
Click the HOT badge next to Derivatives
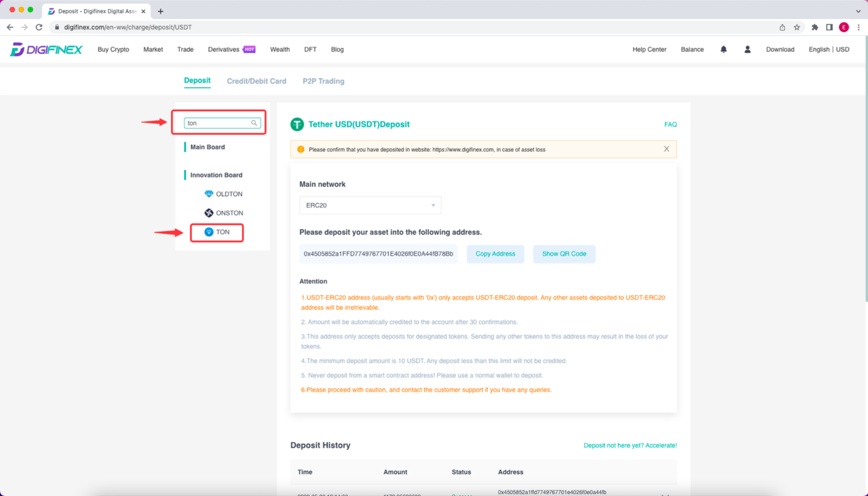[x=249, y=49]
